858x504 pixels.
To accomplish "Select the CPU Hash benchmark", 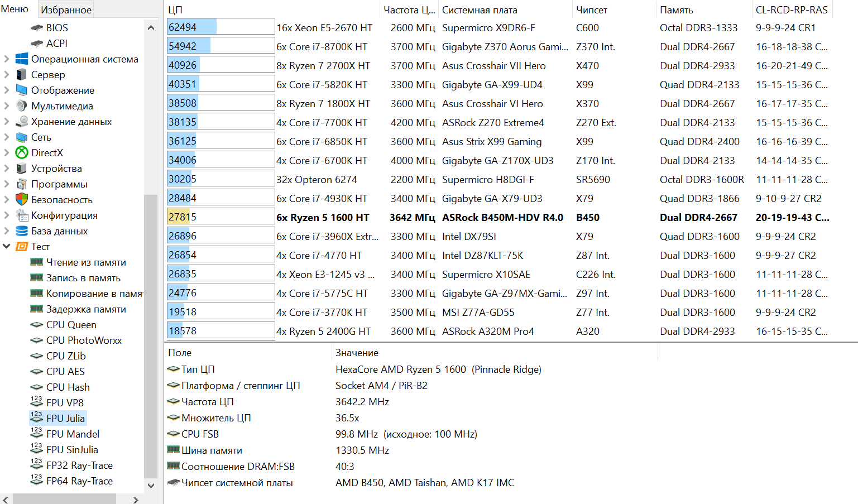I will coord(68,387).
